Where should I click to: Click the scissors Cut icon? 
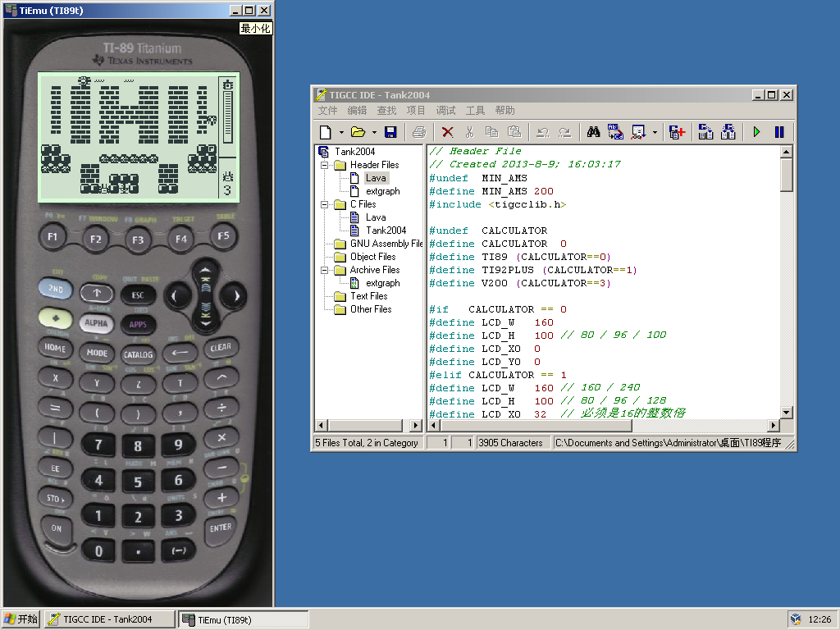tap(469, 132)
